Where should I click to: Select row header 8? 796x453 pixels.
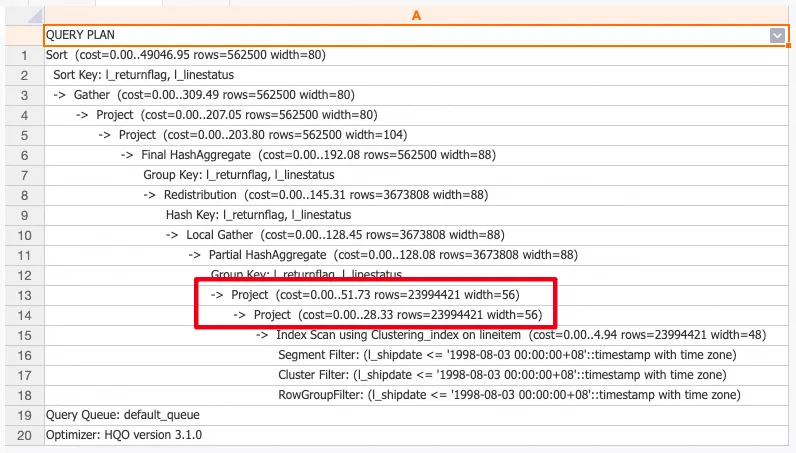(24, 195)
